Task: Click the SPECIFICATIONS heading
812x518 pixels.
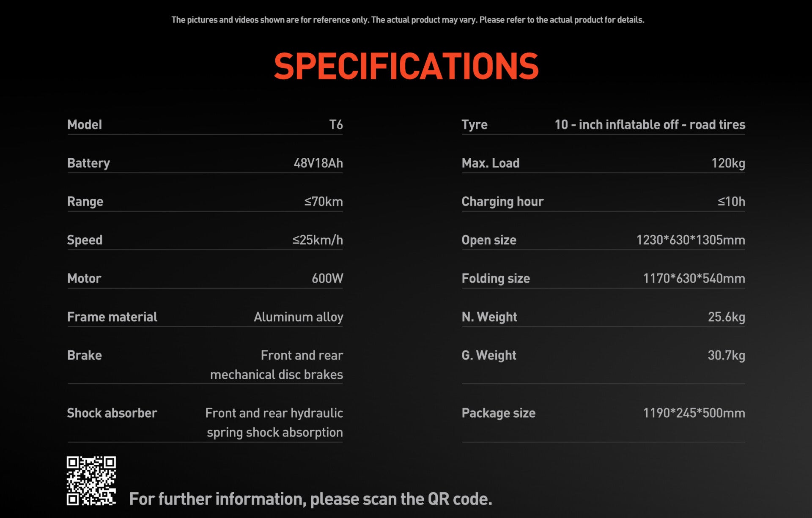Action: [406, 66]
